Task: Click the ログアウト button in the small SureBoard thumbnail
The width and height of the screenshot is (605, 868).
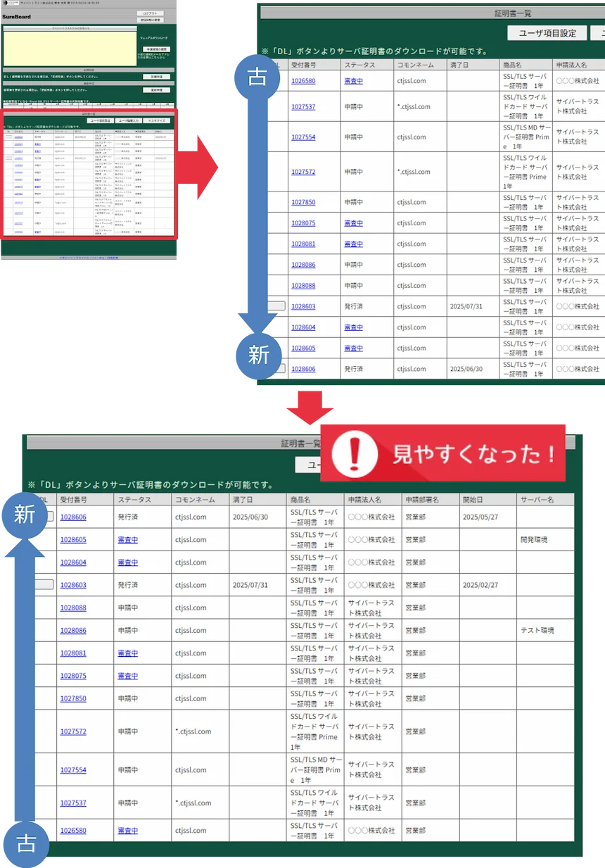Action: [151, 13]
